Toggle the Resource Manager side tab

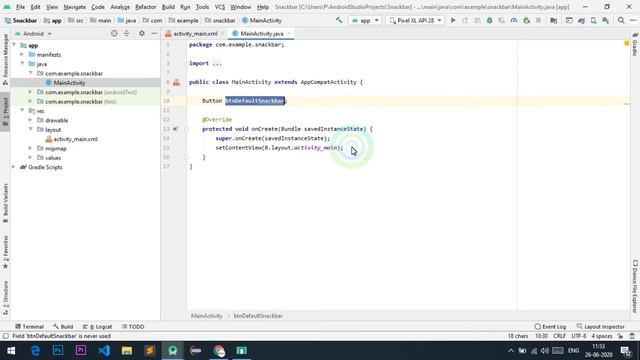click(5, 59)
